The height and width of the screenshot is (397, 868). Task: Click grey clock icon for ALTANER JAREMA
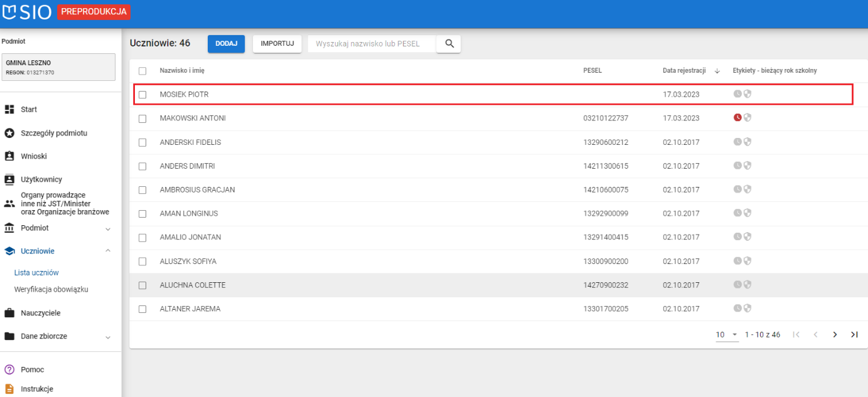[738, 309]
